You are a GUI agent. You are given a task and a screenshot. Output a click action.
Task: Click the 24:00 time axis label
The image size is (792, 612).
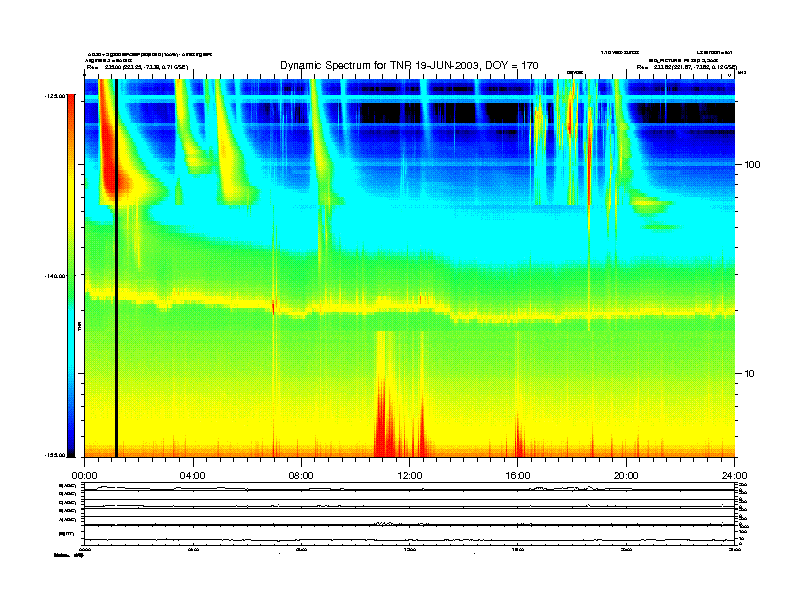tap(734, 476)
